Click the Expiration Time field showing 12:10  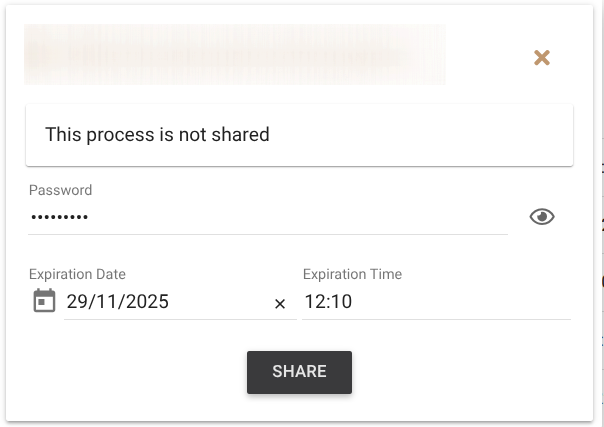tap(436, 302)
